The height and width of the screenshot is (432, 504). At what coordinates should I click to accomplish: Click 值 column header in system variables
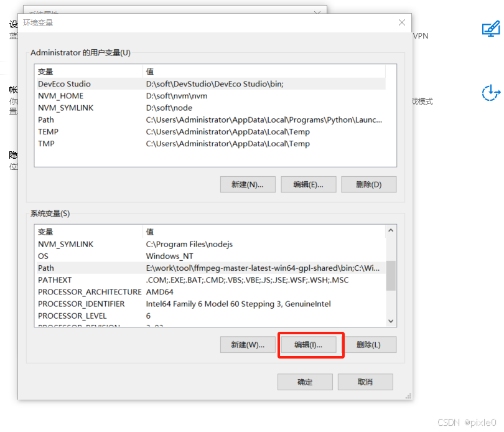(264, 232)
